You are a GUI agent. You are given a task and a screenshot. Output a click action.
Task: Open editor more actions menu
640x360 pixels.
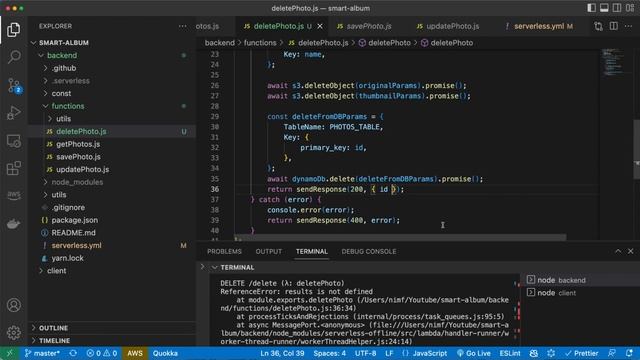(x=628, y=26)
